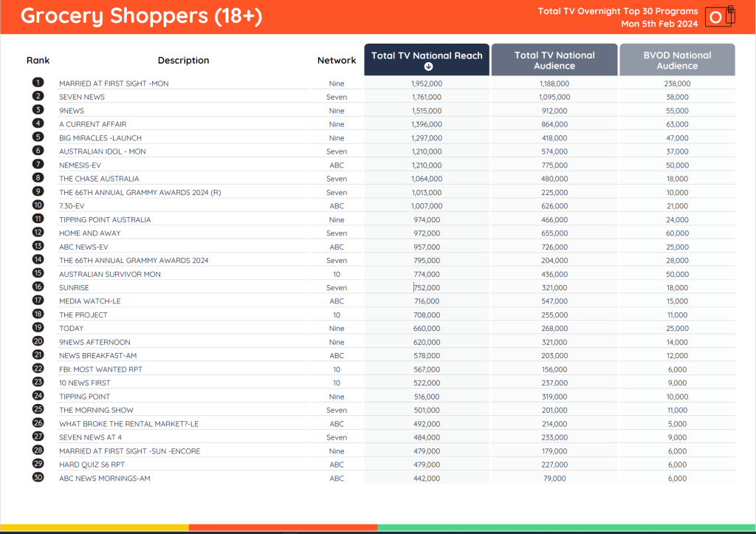Click the Network column heading
The width and height of the screenshot is (756, 534).
pos(337,61)
